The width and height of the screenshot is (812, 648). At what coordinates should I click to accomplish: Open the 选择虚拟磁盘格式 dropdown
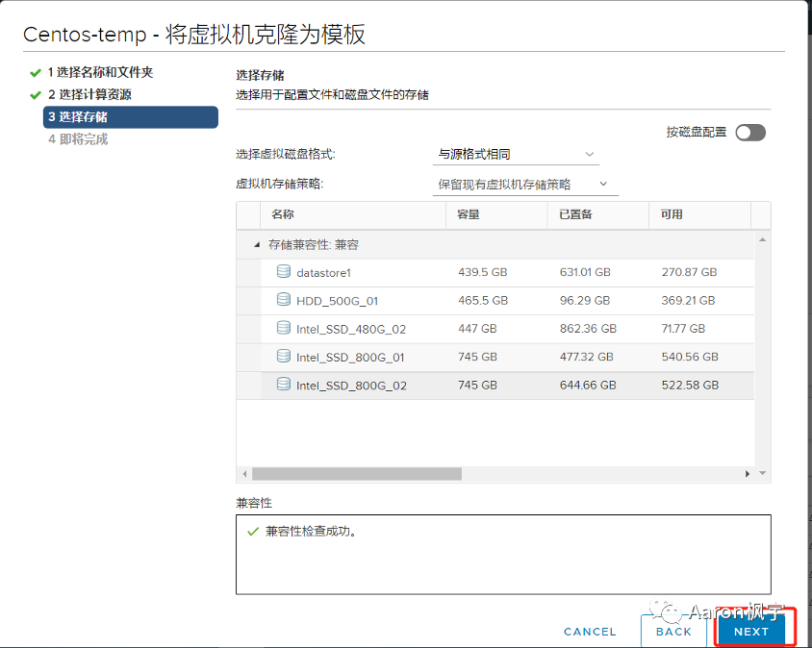pos(516,154)
